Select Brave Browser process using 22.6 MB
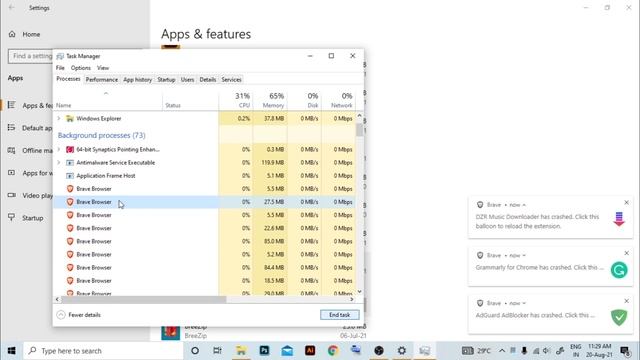Viewport: 640px width, 360px height. [x=204, y=228]
